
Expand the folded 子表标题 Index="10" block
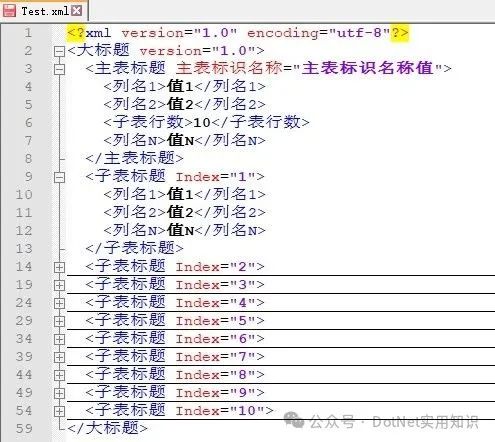(x=59, y=411)
